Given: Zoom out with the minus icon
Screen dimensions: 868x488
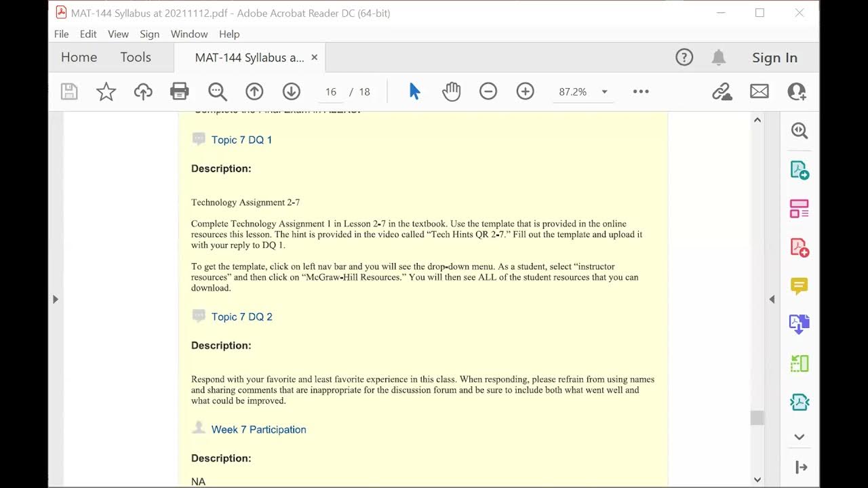Looking at the screenshot, I should [488, 91].
